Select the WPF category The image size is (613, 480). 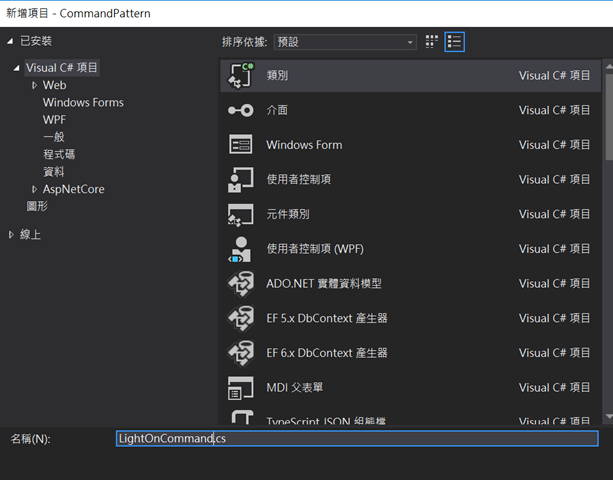coord(54,120)
